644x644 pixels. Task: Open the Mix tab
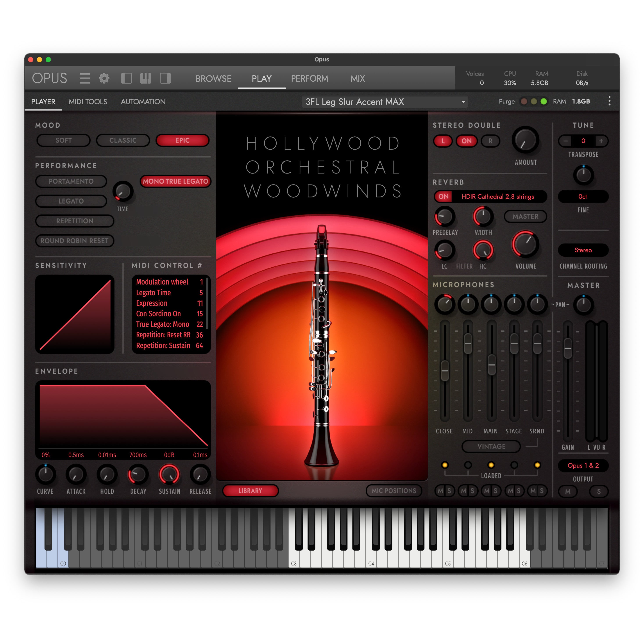click(x=358, y=79)
